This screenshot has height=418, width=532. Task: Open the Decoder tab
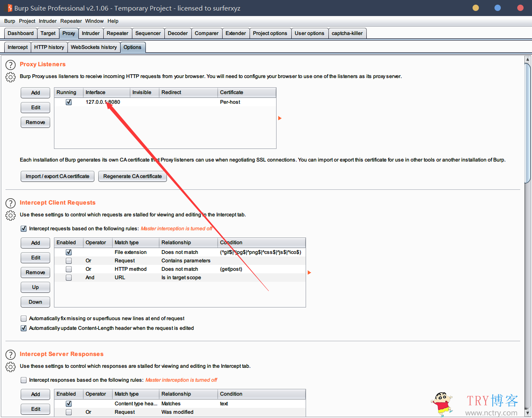pyautogui.click(x=178, y=33)
